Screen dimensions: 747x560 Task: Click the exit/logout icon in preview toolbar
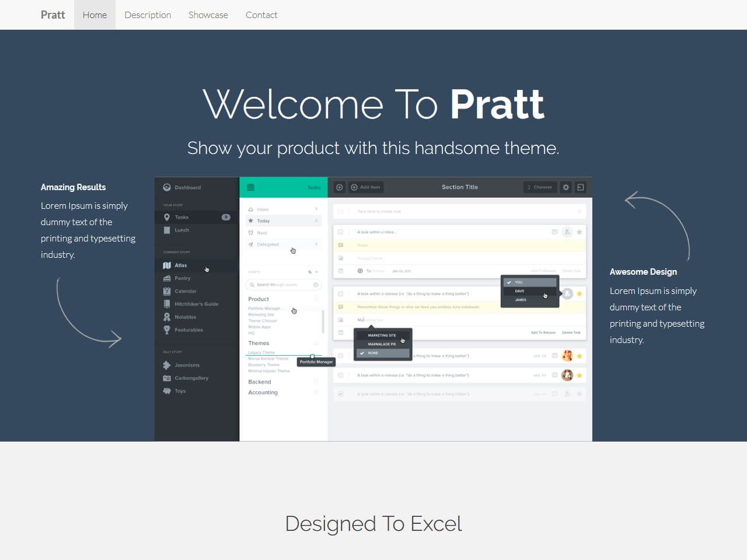pos(581,187)
